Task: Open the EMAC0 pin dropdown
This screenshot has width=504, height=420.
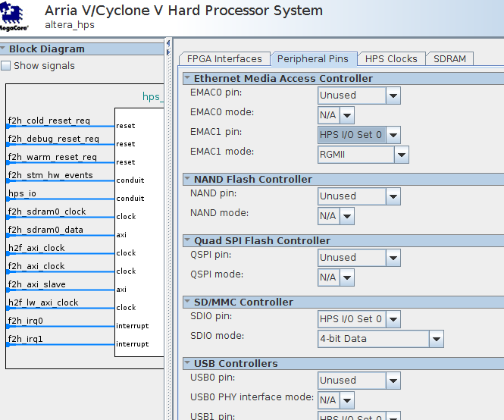Action: [359, 96]
